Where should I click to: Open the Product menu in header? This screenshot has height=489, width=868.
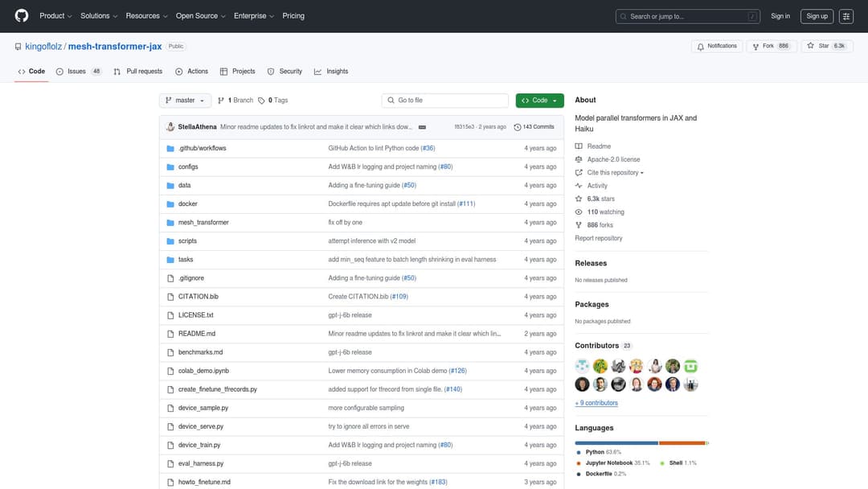pos(55,16)
